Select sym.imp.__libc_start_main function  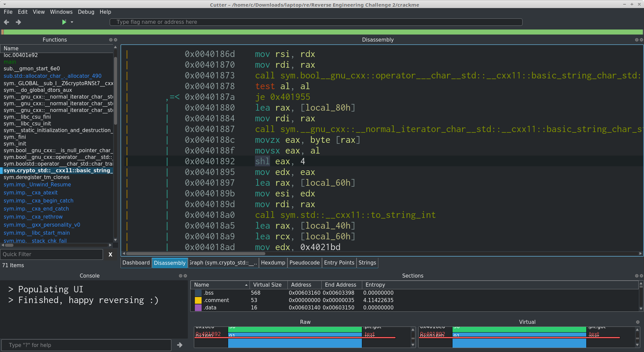coord(37,233)
